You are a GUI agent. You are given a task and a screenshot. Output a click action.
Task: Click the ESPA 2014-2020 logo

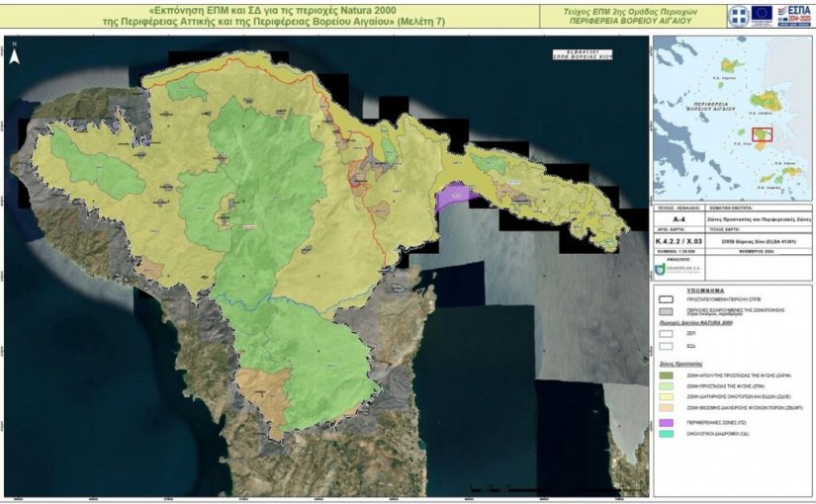click(x=791, y=14)
